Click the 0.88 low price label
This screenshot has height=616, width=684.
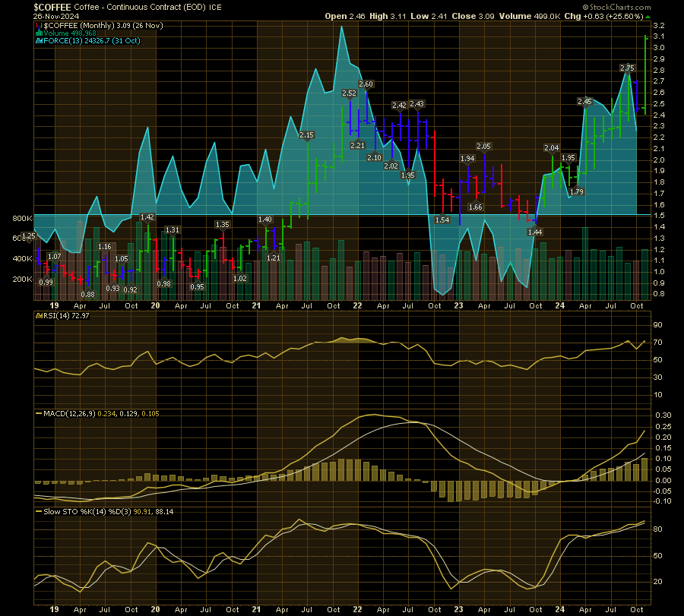point(88,294)
